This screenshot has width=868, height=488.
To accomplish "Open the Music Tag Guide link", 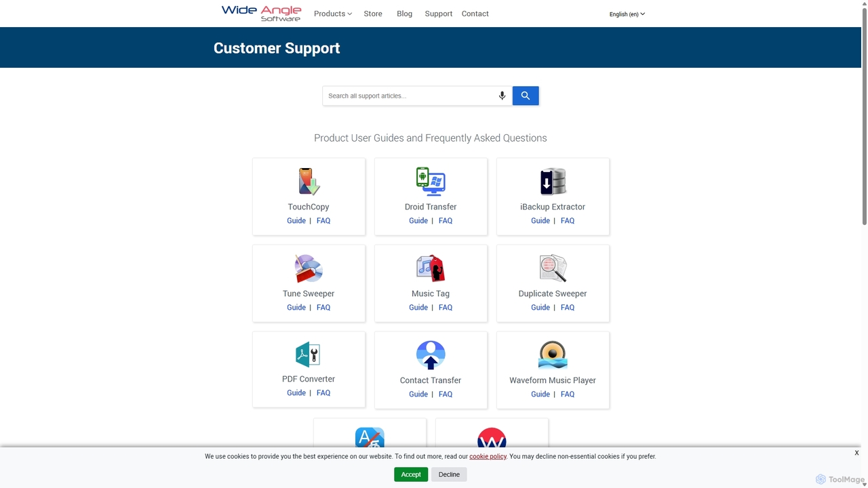I will 418,307.
